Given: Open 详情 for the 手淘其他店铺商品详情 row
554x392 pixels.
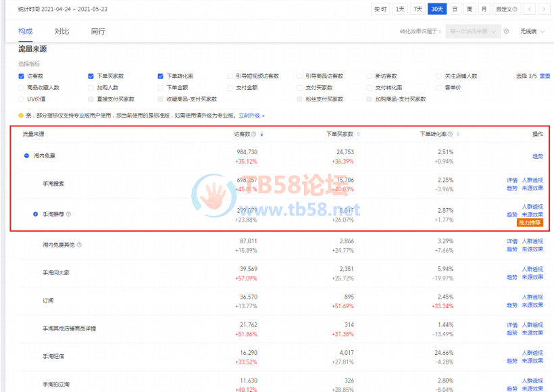Looking at the screenshot, I should [512, 325].
